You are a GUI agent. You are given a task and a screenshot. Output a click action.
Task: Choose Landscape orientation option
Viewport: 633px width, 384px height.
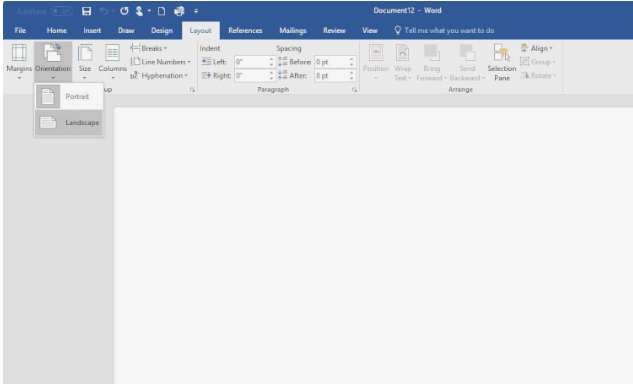(69, 123)
